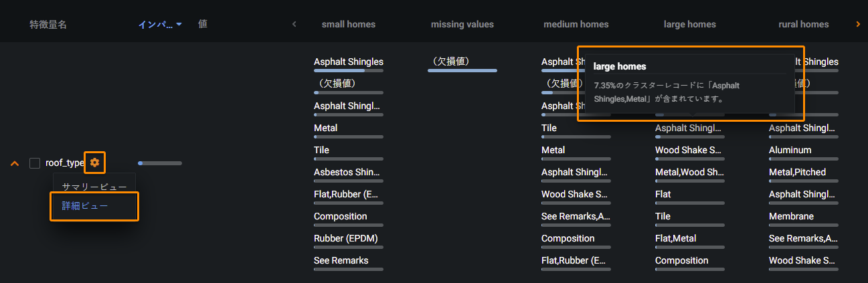Click the 値 column header
This screenshot has width=868, height=283.
pos(203,25)
